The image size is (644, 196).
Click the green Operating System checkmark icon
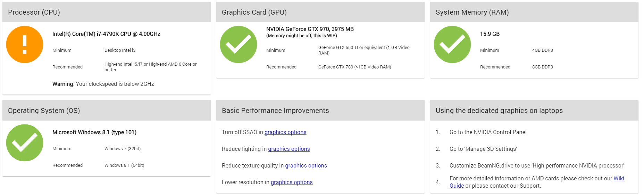point(25,143)
